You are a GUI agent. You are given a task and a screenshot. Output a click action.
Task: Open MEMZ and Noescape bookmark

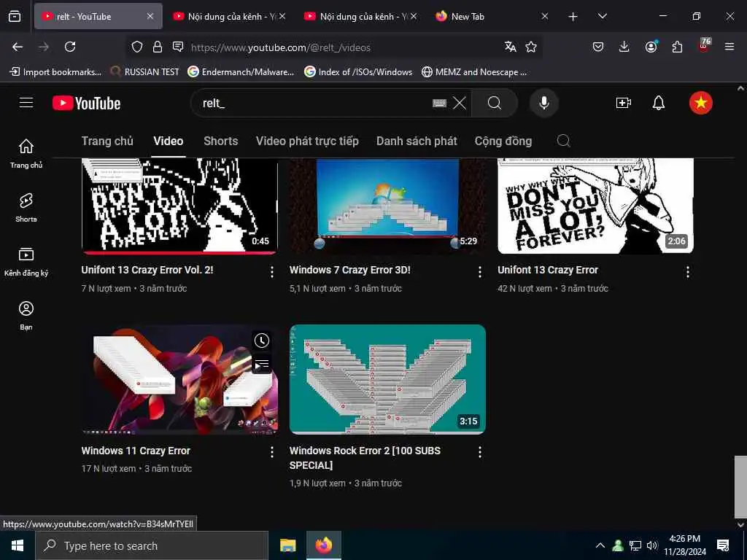pos(474,72)
